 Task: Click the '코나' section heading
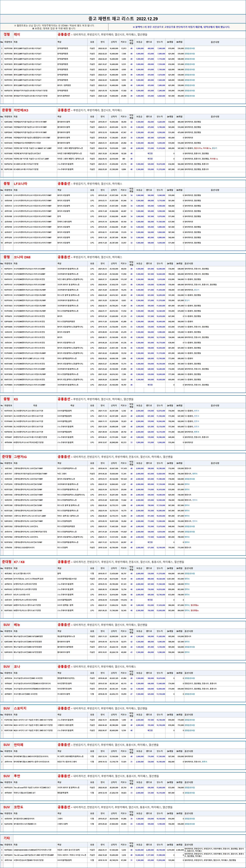tap(17, 666)
